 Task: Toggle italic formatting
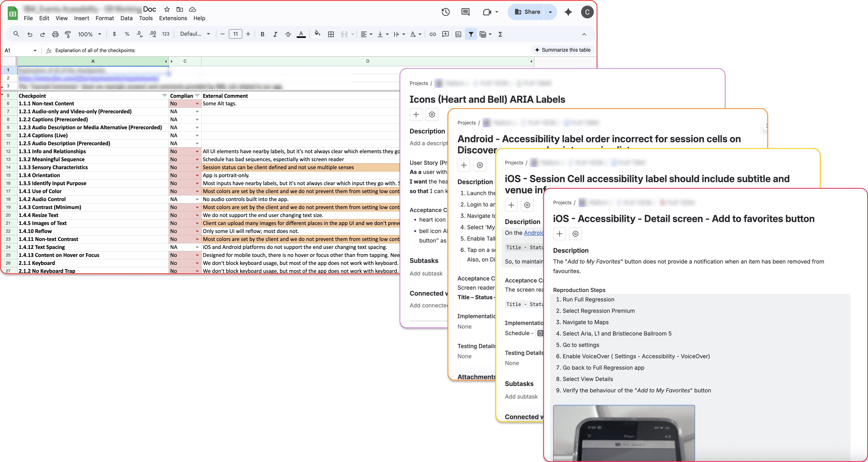tap(275, 34)
